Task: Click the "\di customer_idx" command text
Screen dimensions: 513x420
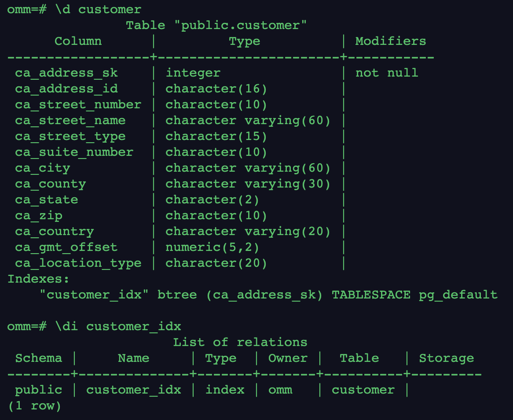Action: click(118, 327)
